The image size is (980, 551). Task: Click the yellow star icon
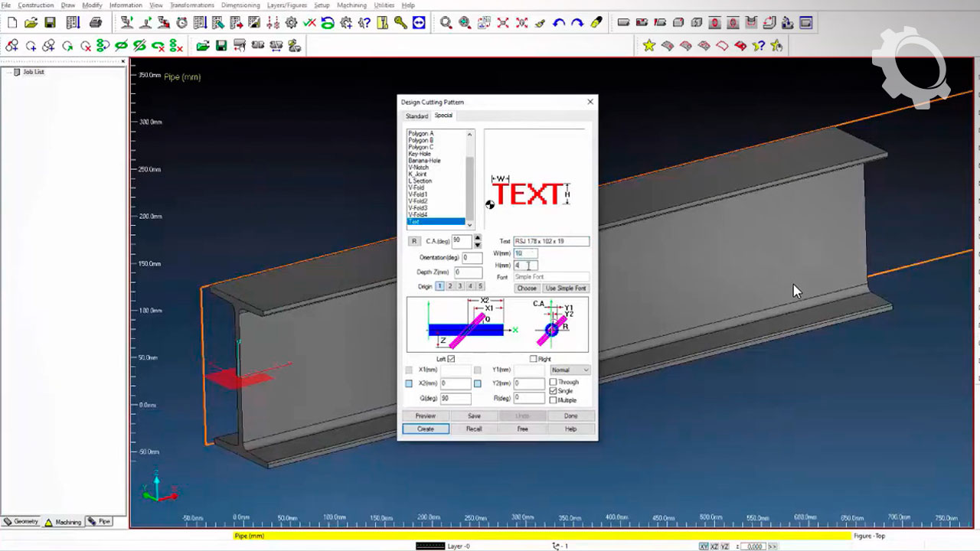(x=649, y=46)
